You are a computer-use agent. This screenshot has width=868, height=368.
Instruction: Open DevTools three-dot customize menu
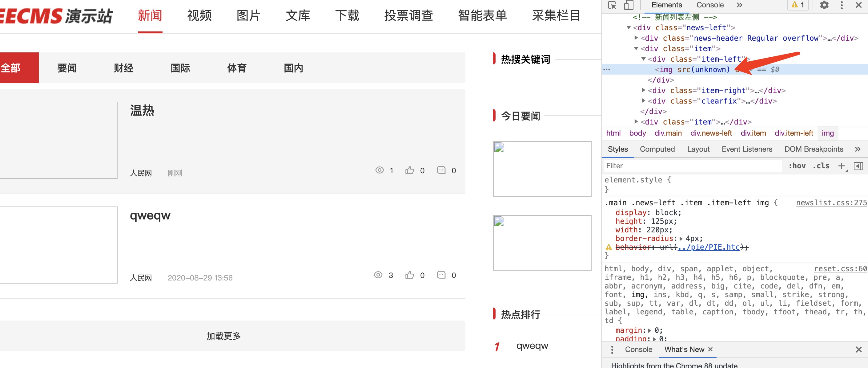coord(842,5)
